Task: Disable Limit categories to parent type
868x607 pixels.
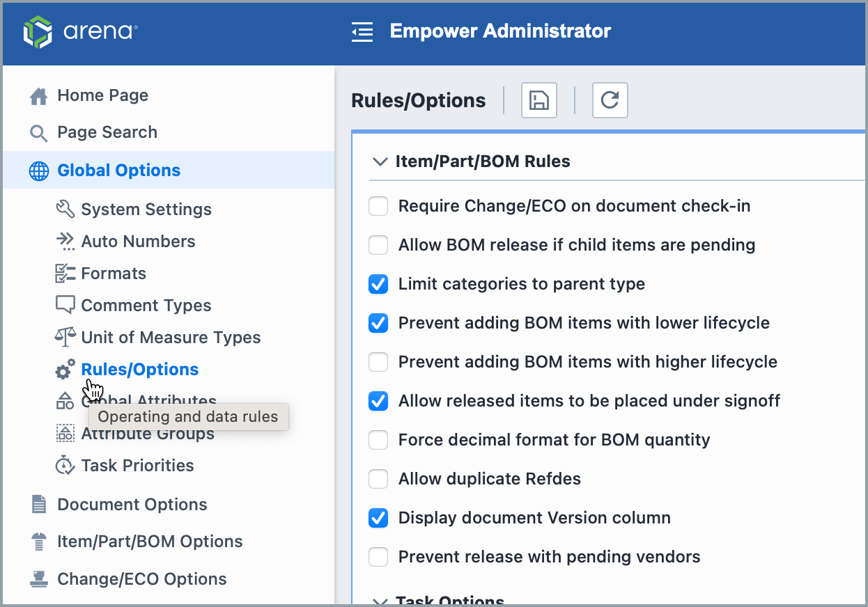Action: click(378, 284)
